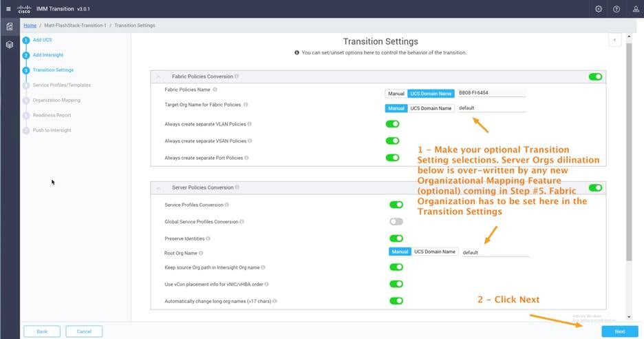Toggle automatically change long org names
This screenshot has height=339, width=644.
point(396,300)
